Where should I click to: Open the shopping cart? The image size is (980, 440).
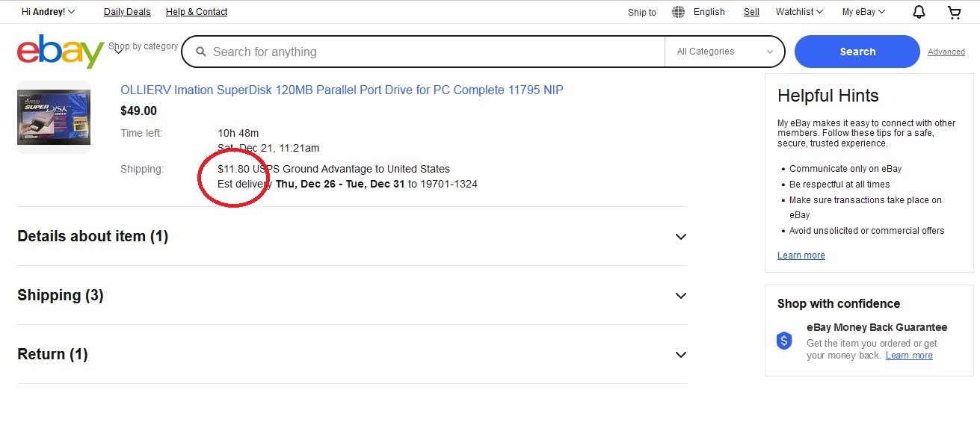coord(954,12)
